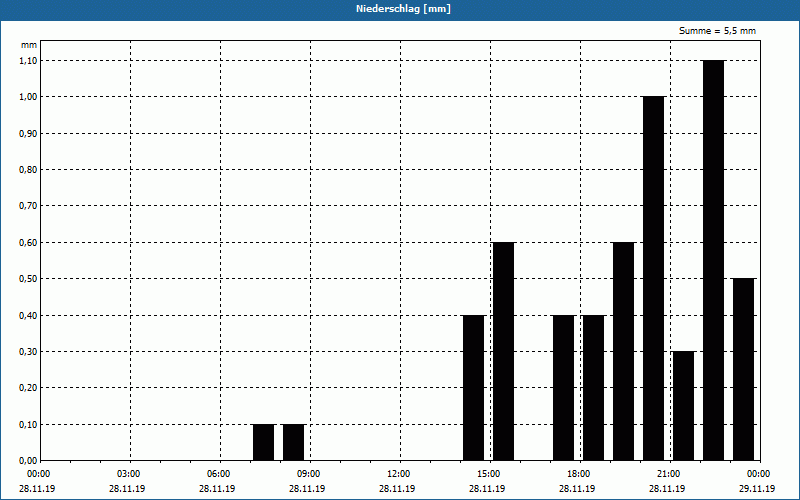
Task: Click the 21:00 time label
Action: (x=669, y=474)
